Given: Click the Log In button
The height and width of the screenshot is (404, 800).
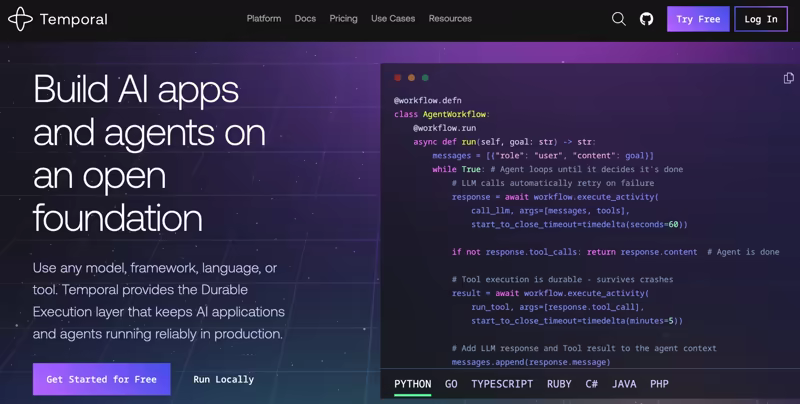Looking at the screenshot, I should click(x=761, y=19).
